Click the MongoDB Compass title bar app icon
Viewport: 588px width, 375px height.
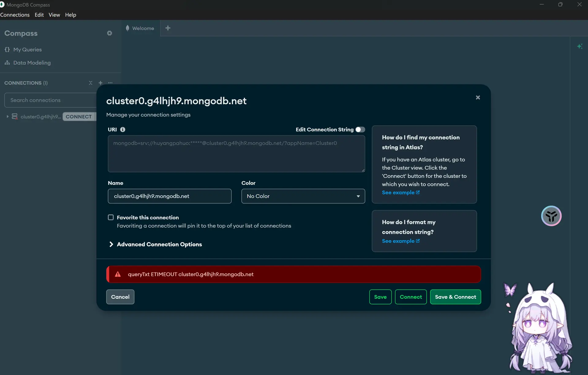point(2,5)
